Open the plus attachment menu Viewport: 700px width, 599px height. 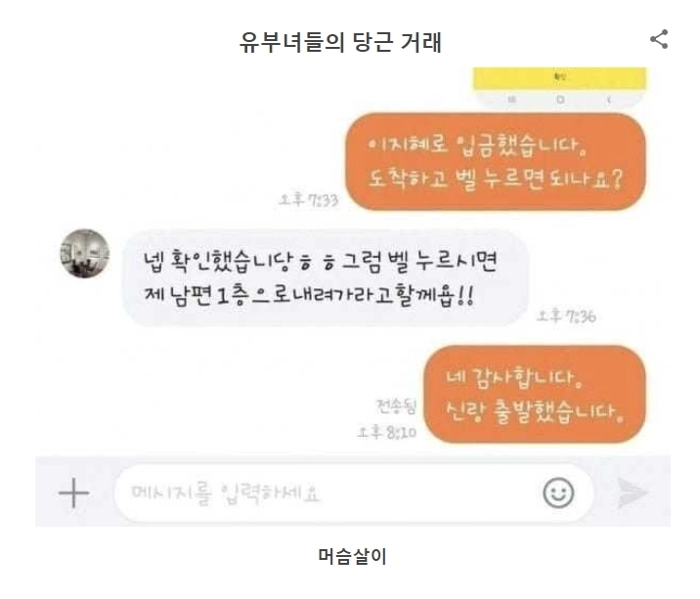[x=73, y=492]
